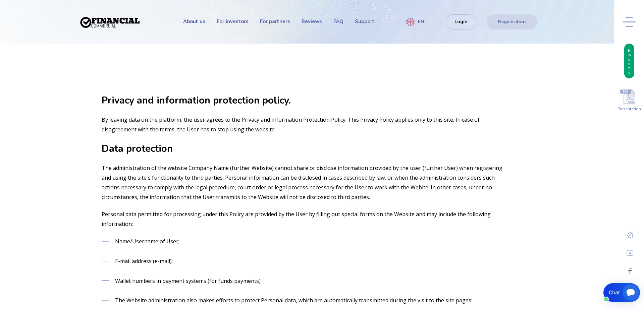The image size is (644, 310).
Task: Go to the About us menu
Action: [x=194, y=21]
